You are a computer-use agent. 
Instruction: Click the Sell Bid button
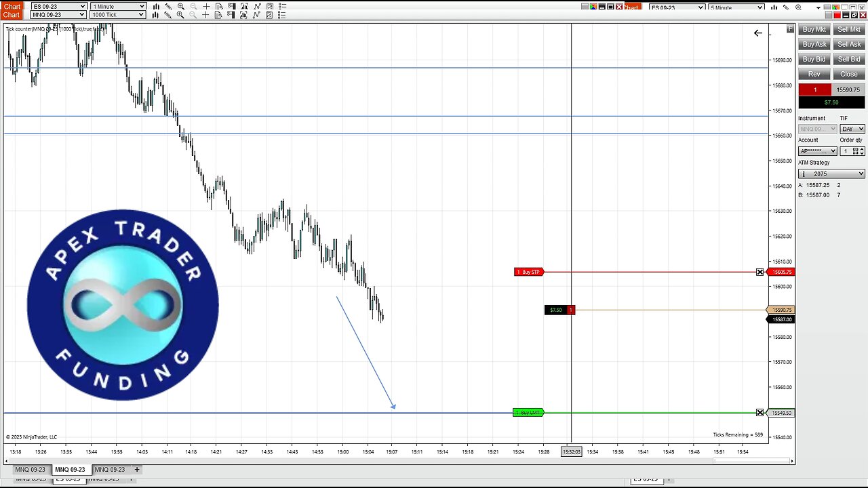click(849, 59)
